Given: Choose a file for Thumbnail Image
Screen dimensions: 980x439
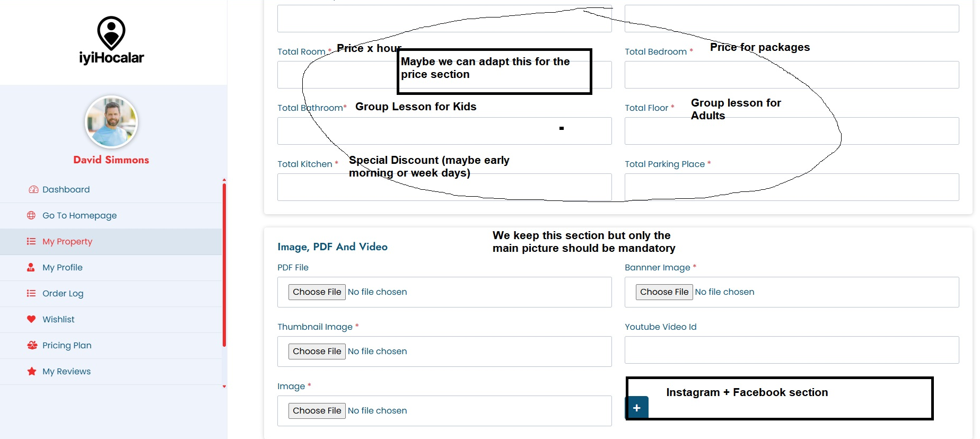Looking at the screenshot, I should click(x=317, y=352).
